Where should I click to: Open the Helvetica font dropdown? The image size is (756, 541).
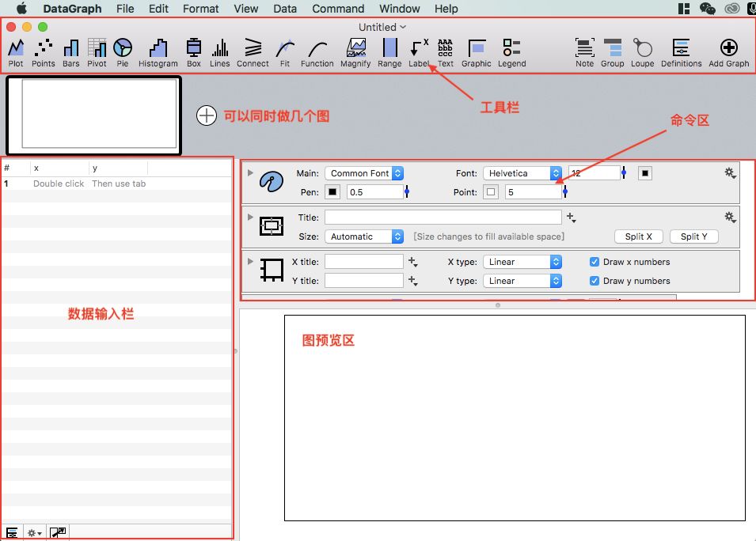coord(522,173)
